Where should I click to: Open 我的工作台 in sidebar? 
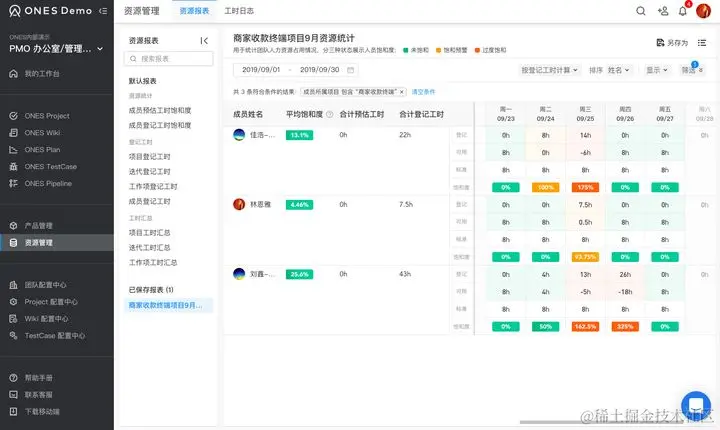tap(42, 74)
